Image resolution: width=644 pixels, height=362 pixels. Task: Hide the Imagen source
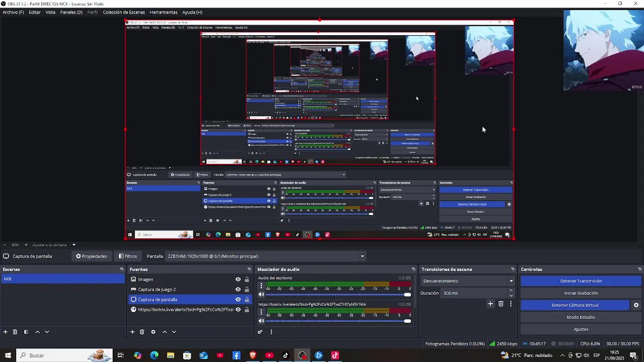[x=238, y=280]
